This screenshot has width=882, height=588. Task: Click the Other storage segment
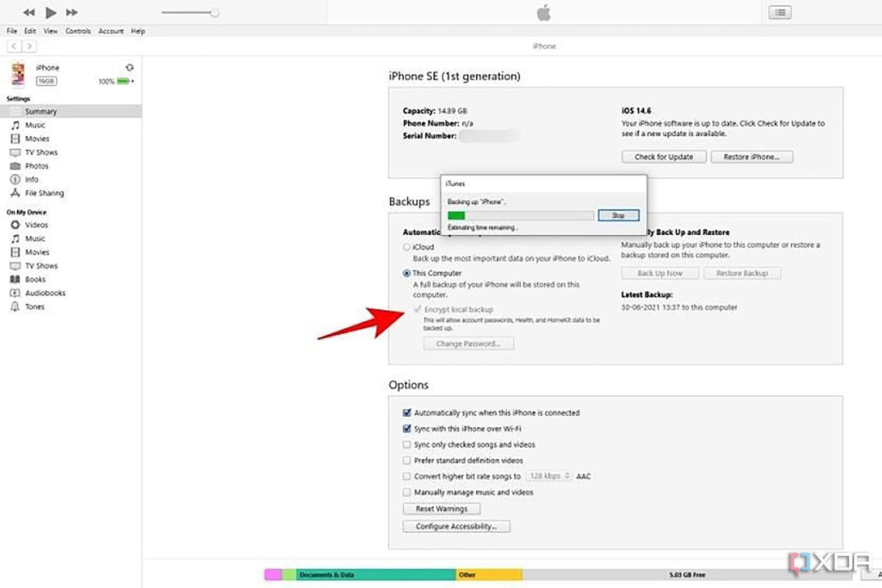pos(489,575)
